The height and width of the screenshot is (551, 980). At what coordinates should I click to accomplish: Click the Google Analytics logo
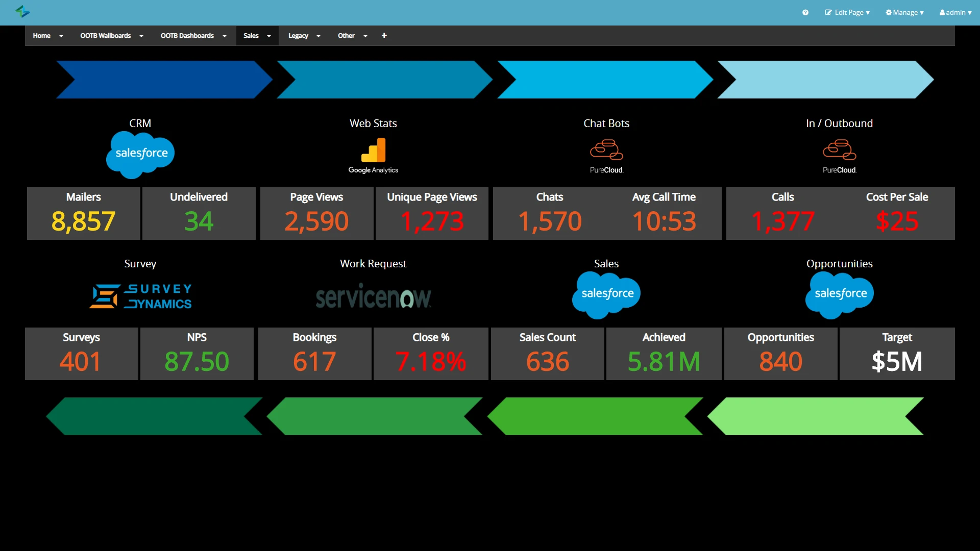[x=373, y=156]
